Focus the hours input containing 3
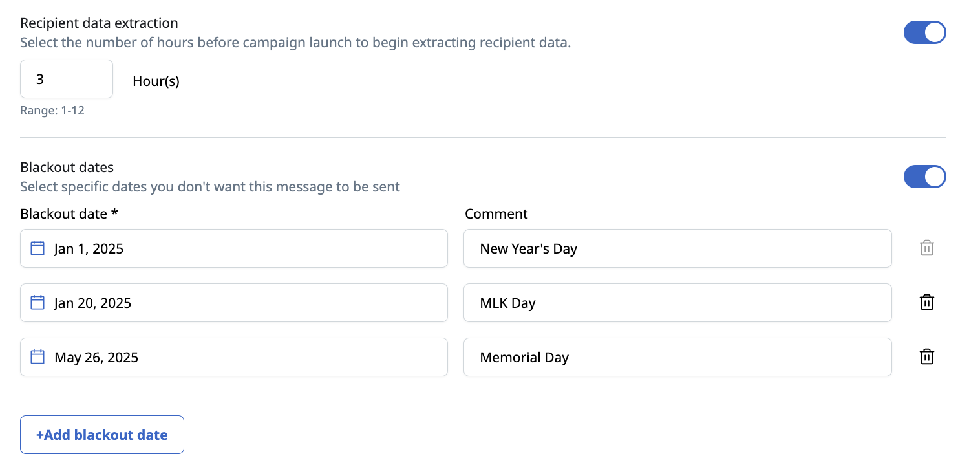This screenshot has width=980, height=467. point(67,79)
